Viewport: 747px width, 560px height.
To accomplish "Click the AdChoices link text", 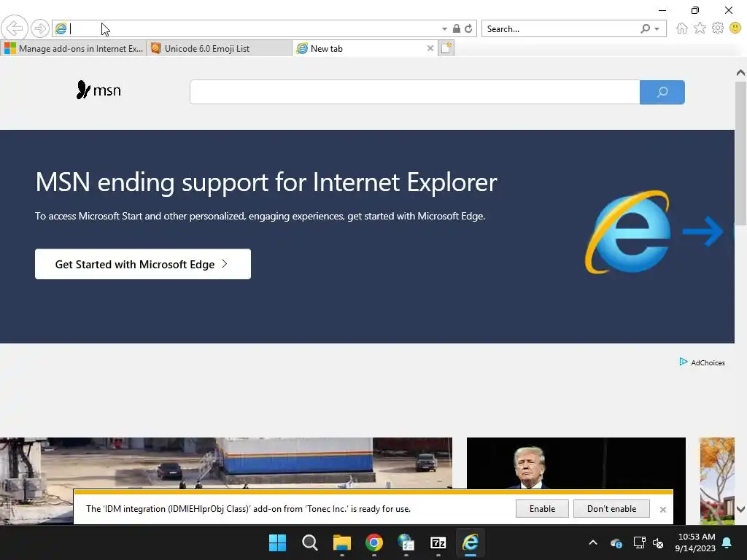I will (708, 363).
